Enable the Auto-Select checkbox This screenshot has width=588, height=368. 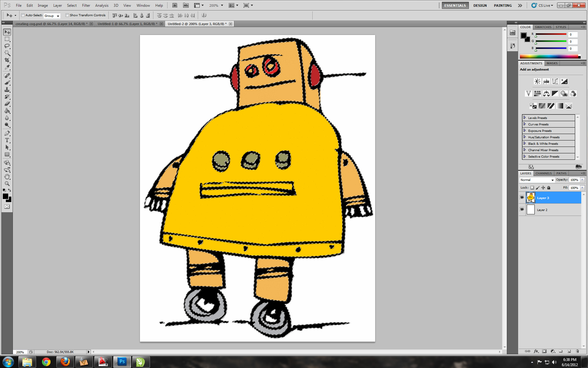coord(23,15)
